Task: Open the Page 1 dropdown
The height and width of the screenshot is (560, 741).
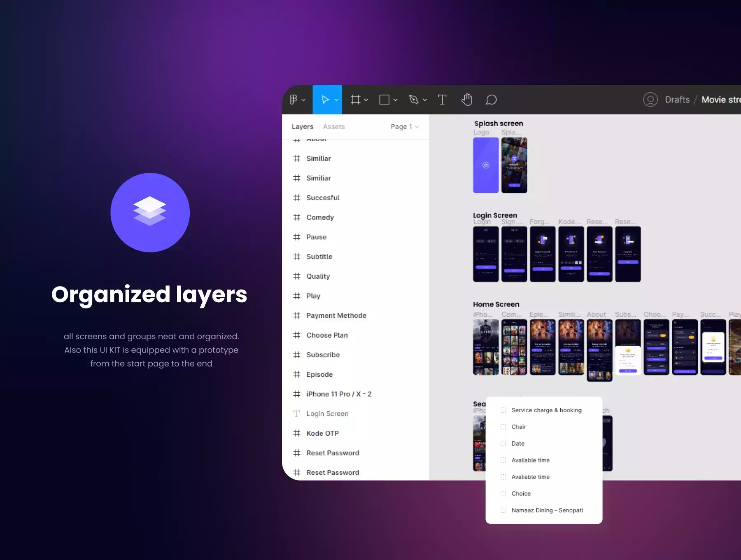Action: pos(405,127)
